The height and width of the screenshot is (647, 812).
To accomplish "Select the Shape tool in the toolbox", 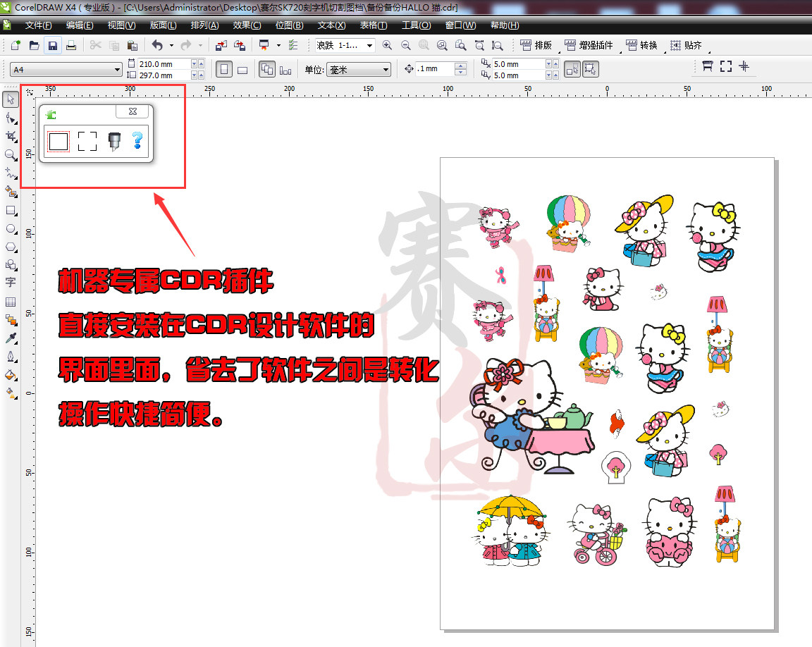I will pos(11,118).
